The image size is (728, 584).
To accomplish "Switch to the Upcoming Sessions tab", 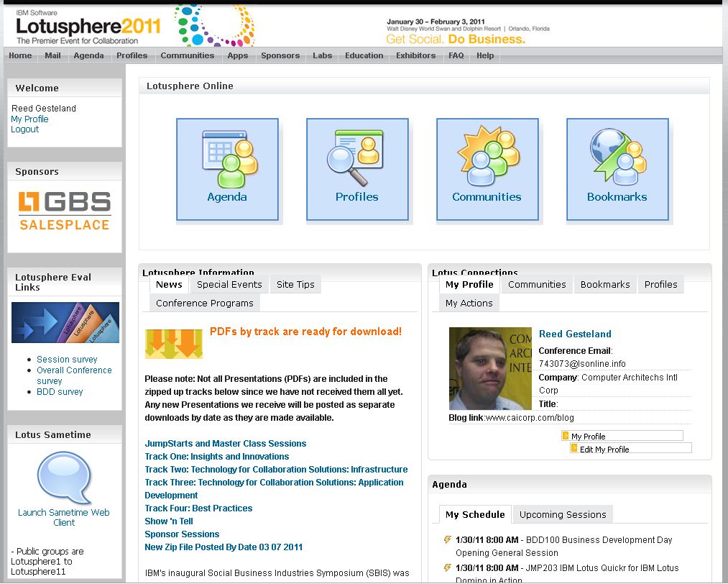I will click(x=563, y=514).
